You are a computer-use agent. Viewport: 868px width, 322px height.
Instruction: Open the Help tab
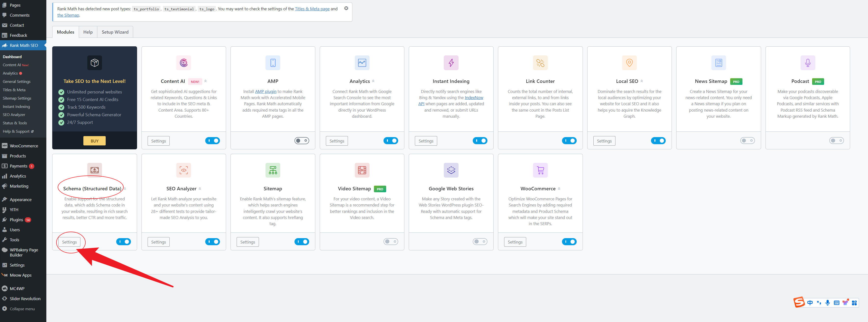click(x=88, y=32)
